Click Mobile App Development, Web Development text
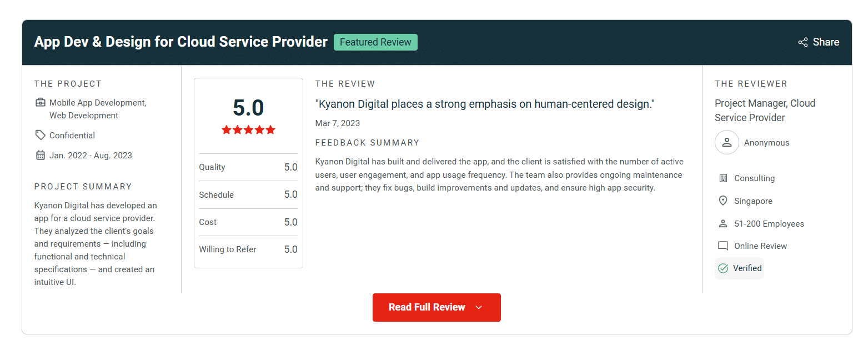 (x=98, y=109)
